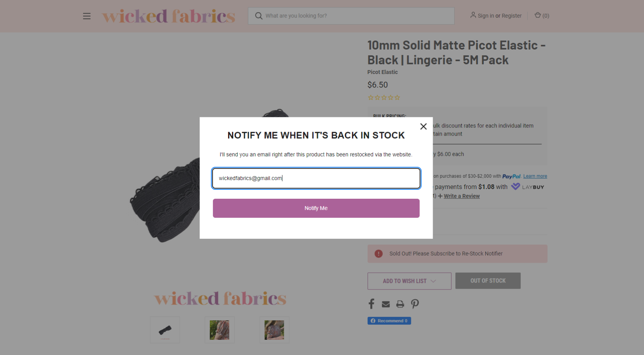Select the third product thumbnail

pyautogui.click(x=274, y=330)
